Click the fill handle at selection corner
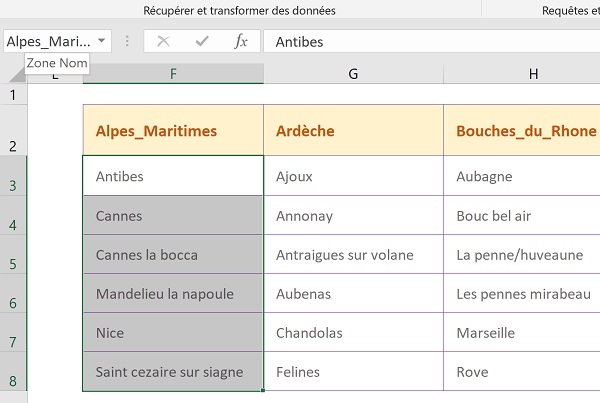Screen dimensions: 600x403 tap(263, 390)
